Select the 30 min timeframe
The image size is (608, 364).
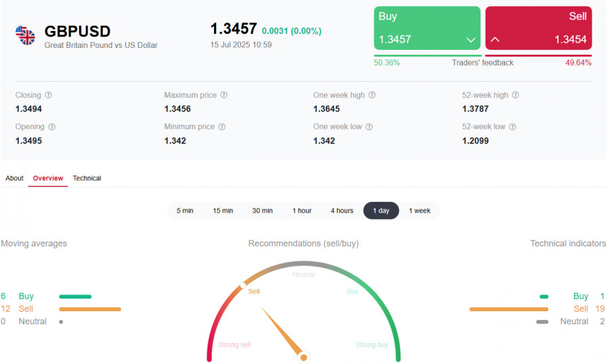pos(263,211)
